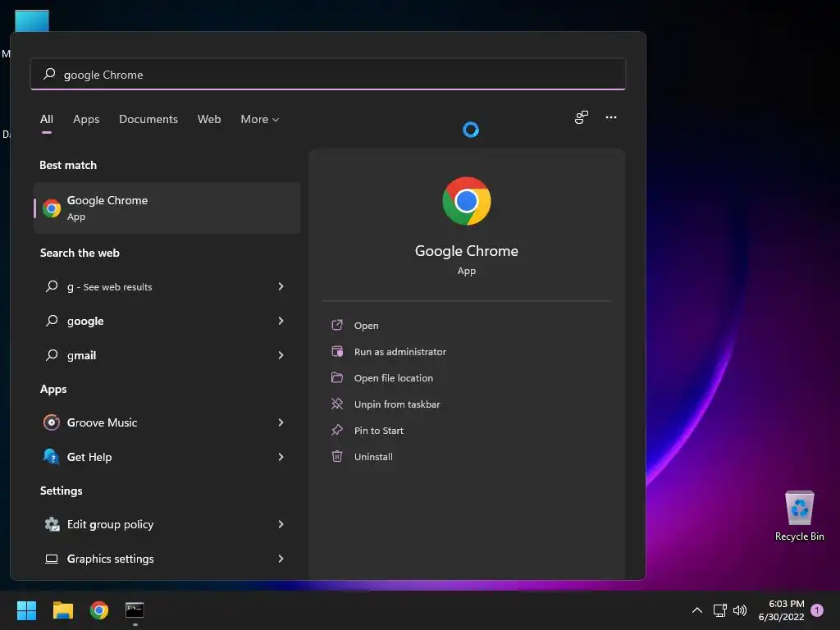Click the Groove Music app icon
The height and width of the screenshot is (630, 840).
[52, 422]
